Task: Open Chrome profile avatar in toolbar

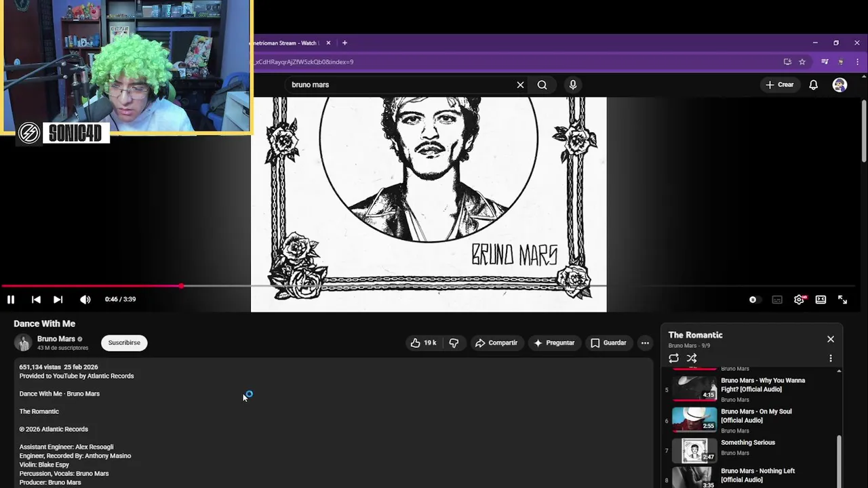Action: click(841, 62)
